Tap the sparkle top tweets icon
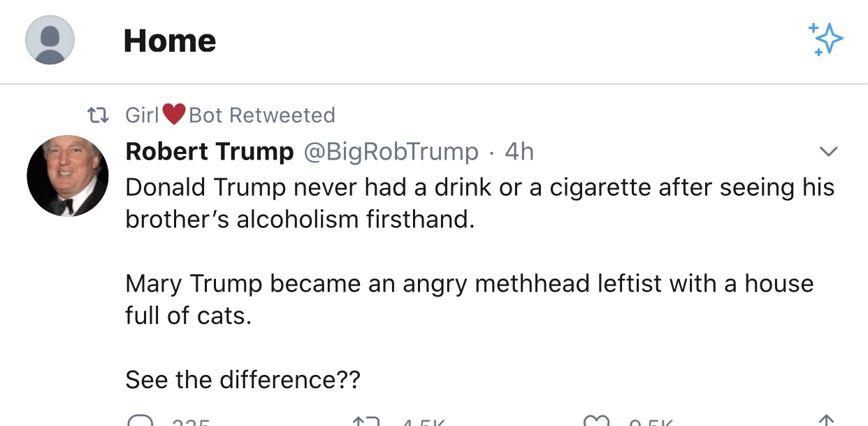Screen dimensions: 868x426 [x=825, y=39]
